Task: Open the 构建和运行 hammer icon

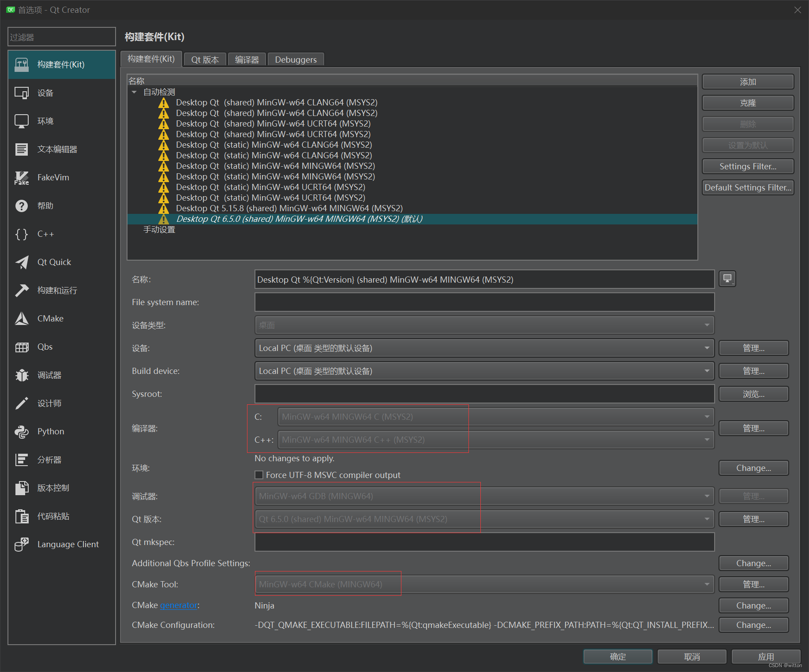Action: click(x=22, y=291)
